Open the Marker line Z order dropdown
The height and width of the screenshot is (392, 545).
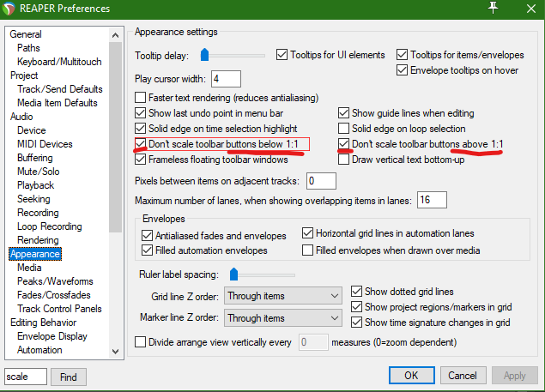tap(283, 317)
